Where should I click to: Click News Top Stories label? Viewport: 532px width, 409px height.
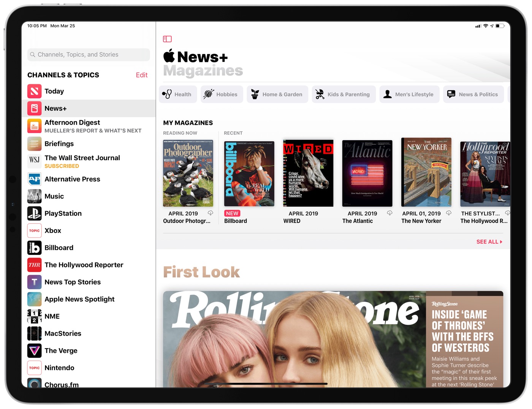(73, 282)
